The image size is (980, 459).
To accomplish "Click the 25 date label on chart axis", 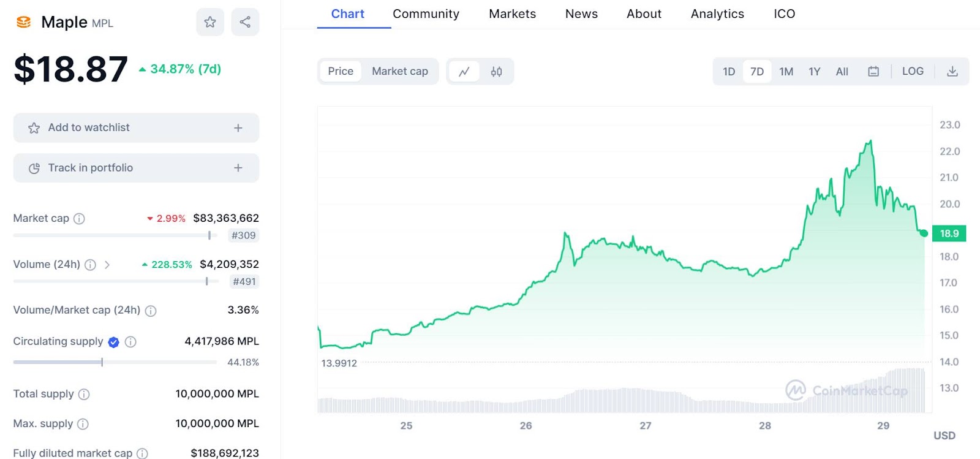I will pos(407,426).
